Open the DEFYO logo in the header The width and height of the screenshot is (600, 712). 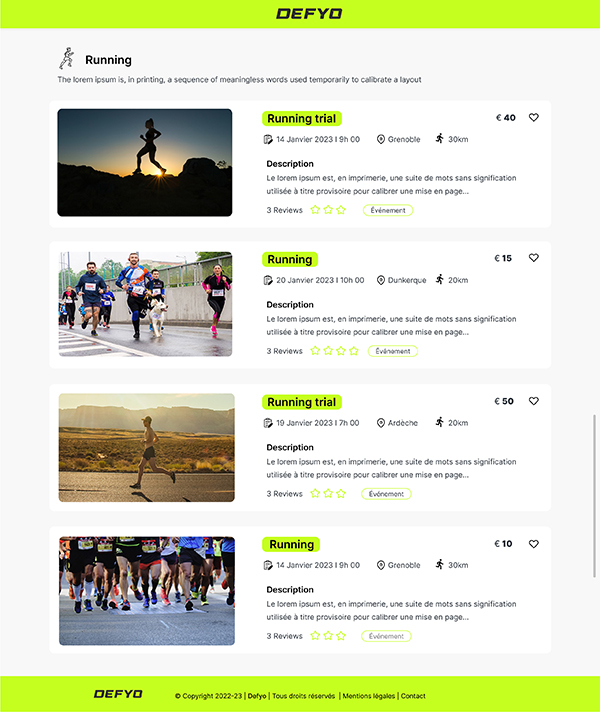309,14
